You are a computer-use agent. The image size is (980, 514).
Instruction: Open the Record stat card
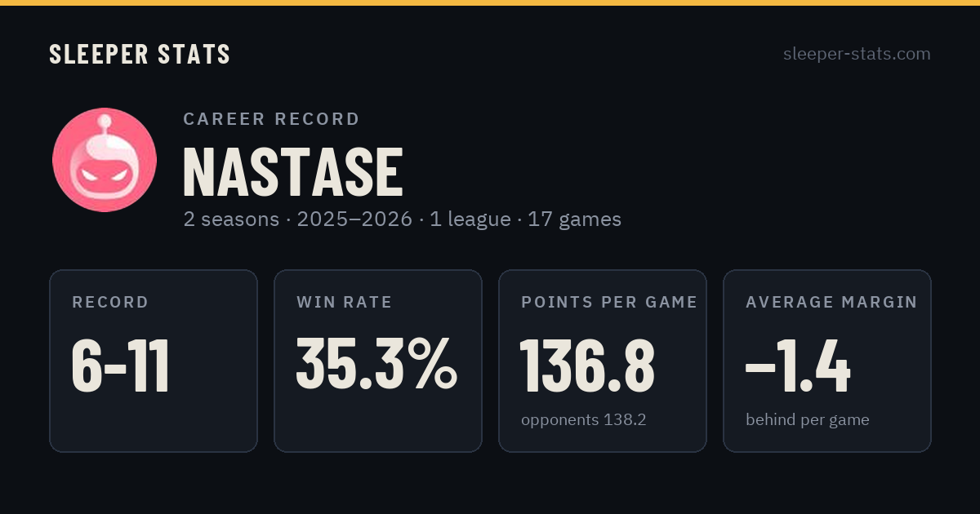[154, 361]
